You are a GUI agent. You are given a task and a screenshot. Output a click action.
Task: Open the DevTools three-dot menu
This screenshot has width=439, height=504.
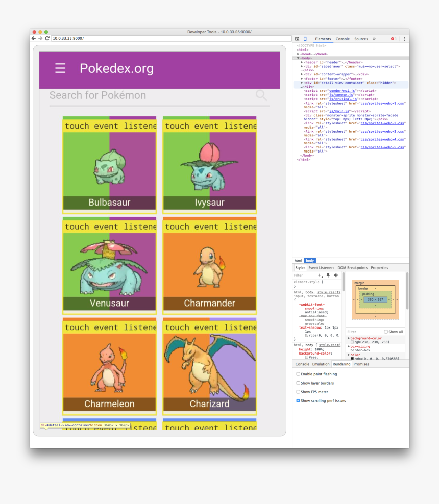(404, 39)
